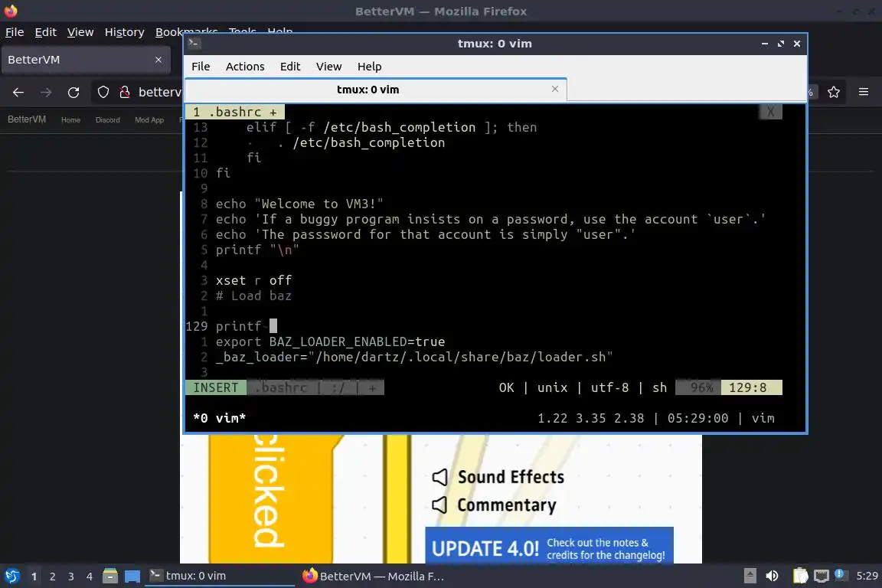Open the Mod App link on BetterVM
882x588 pixels.
(149, 120)
